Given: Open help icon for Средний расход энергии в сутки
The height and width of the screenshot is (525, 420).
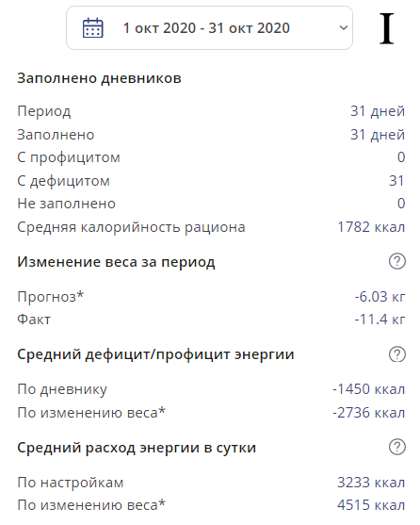Looking at the screenshot, I should click(x=396, y=447).
